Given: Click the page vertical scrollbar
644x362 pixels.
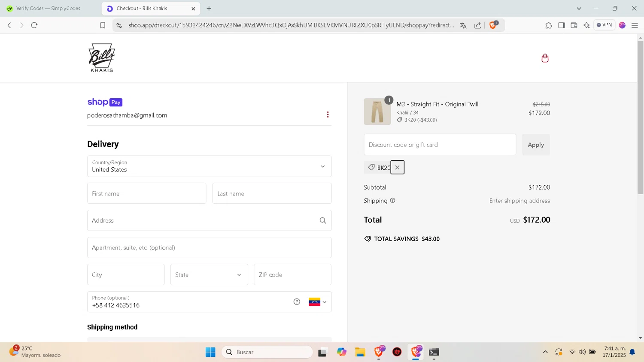Looking at the screenshot, I should point(640,118).
